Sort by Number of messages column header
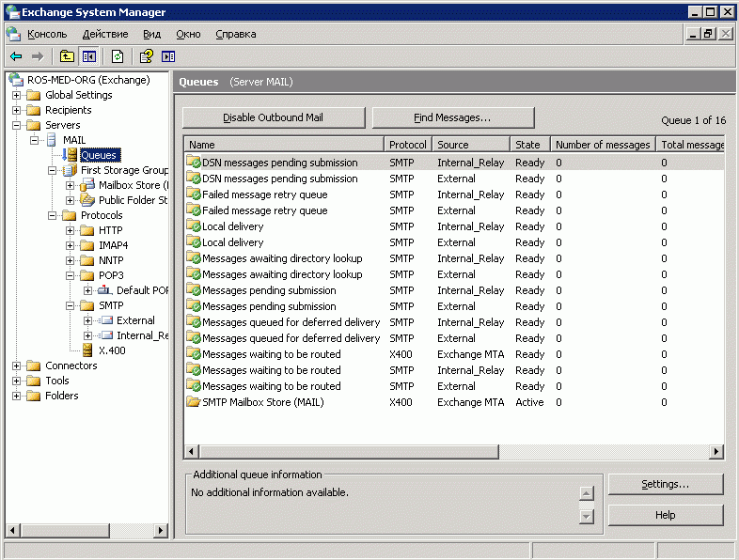Image resolution: width=739 pixels, height=560 pixels. click(604, 145)
